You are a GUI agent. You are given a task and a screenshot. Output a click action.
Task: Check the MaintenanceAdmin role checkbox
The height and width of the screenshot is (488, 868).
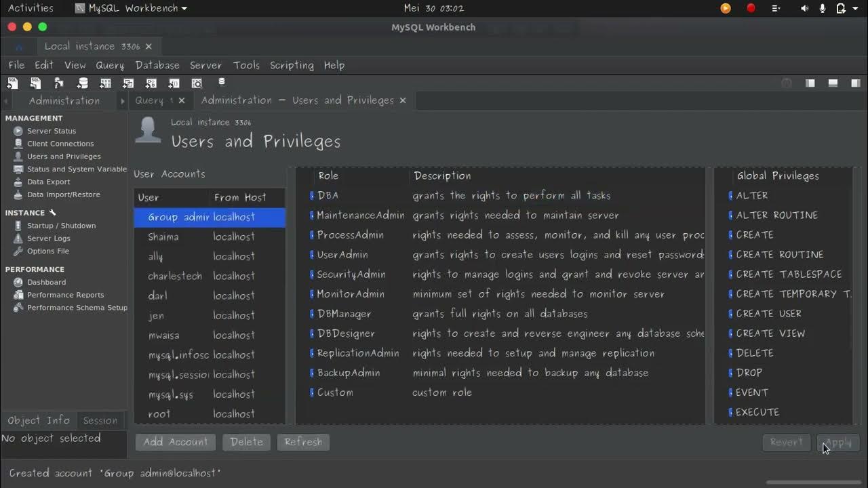[x=312, y=215]
